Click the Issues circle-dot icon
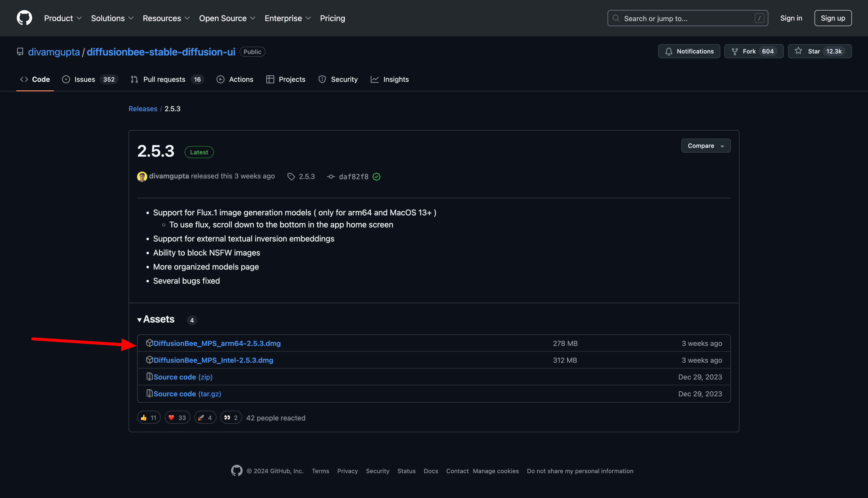This screenshot has width=868, height=498. 66,79
